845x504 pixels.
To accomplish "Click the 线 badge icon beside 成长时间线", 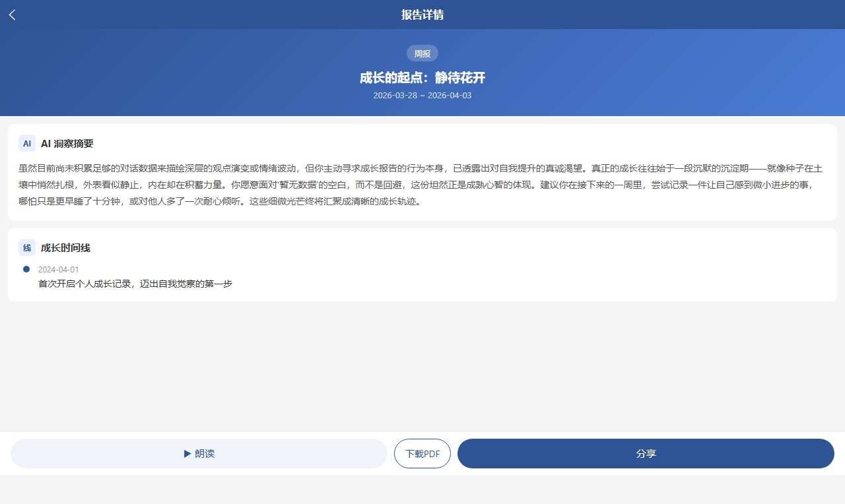I will [27, 248].
